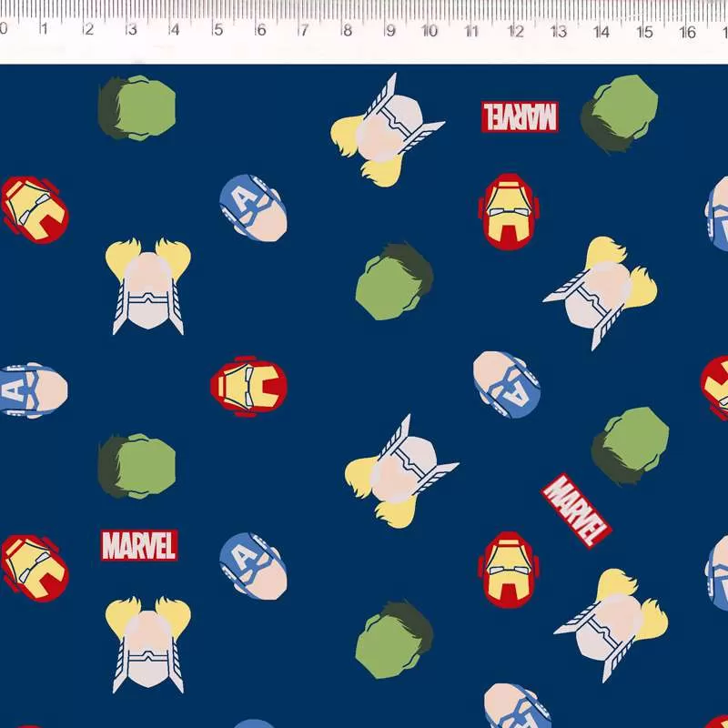Click the fully visible sideways Iron Man mask

248,385
